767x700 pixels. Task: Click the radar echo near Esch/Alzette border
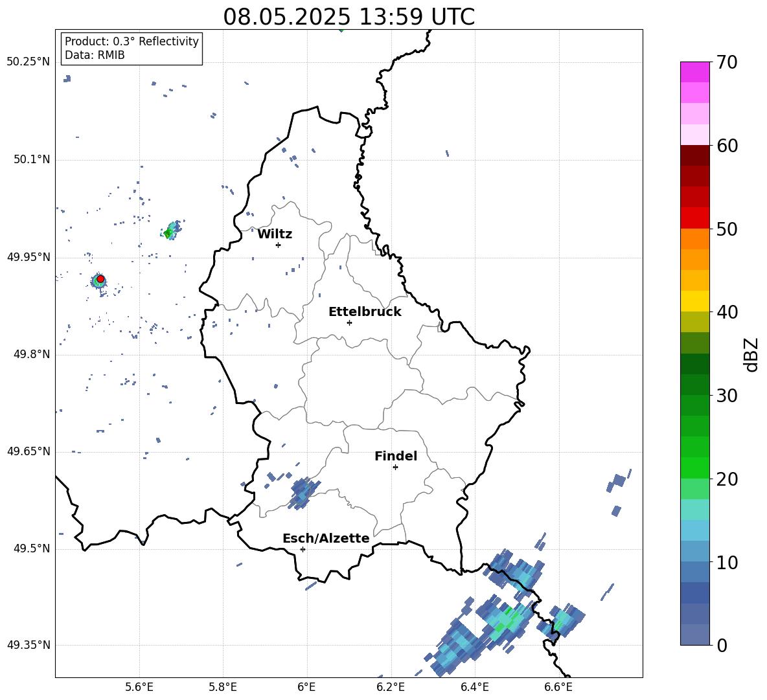(x=301, y=492)
